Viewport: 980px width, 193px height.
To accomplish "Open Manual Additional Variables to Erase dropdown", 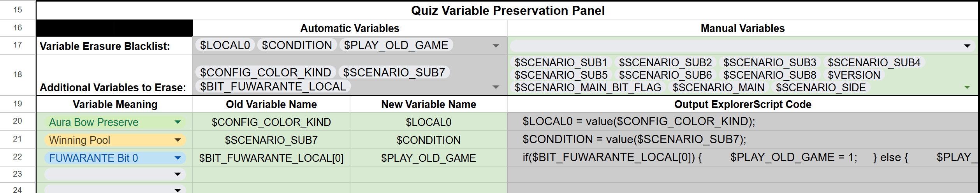I will coord(967,87).
